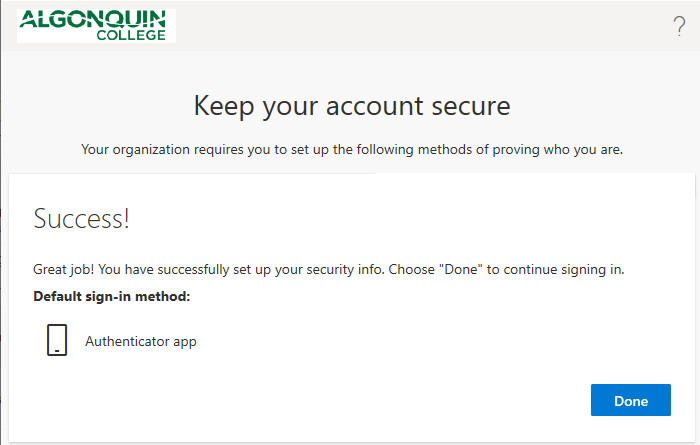Click the word COLLEGE in the logo

pos(132,34)
